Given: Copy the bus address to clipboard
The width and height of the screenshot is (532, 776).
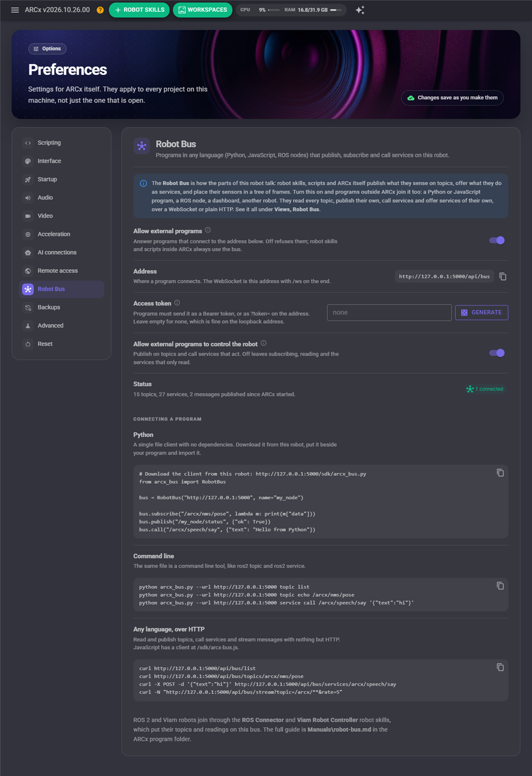Looking at the screenshot, I should pos(503,277).
